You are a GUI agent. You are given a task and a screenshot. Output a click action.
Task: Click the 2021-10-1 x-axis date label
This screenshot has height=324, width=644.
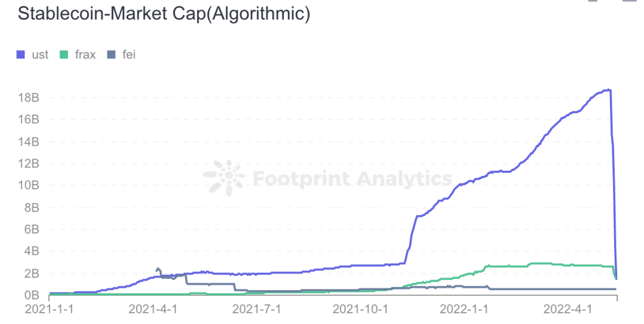tap(360, 309)
